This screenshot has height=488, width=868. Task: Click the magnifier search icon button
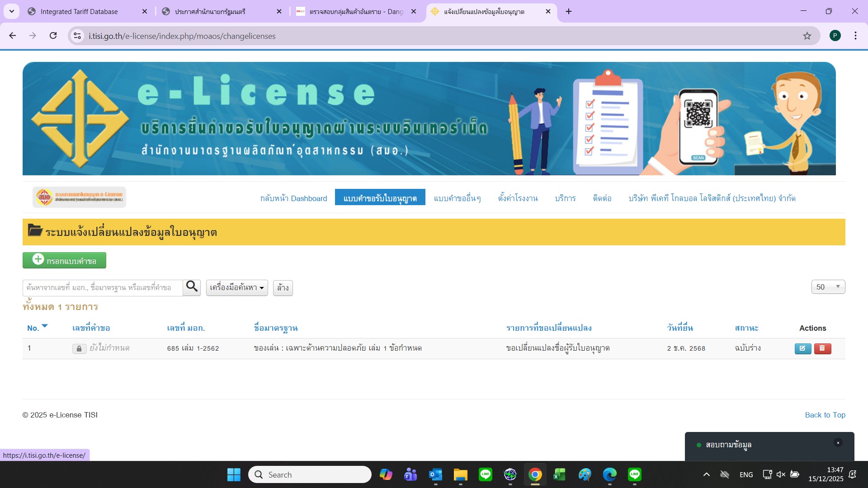click(192, 287)
